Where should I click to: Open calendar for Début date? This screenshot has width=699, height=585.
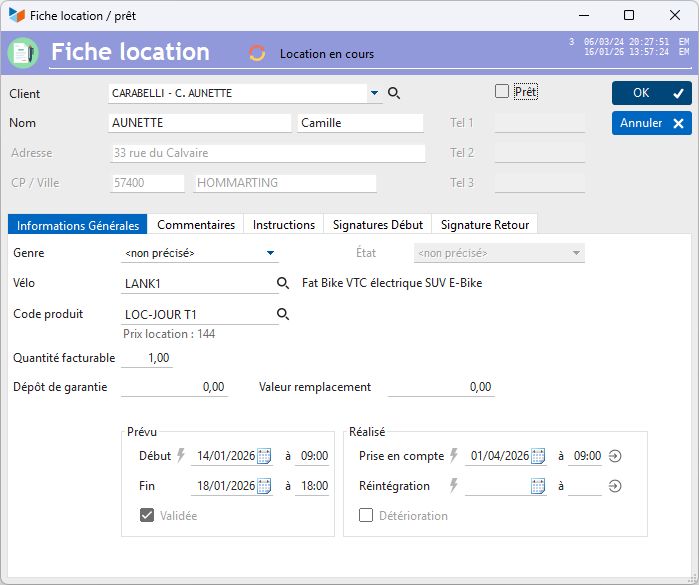[x=264, y=456]
